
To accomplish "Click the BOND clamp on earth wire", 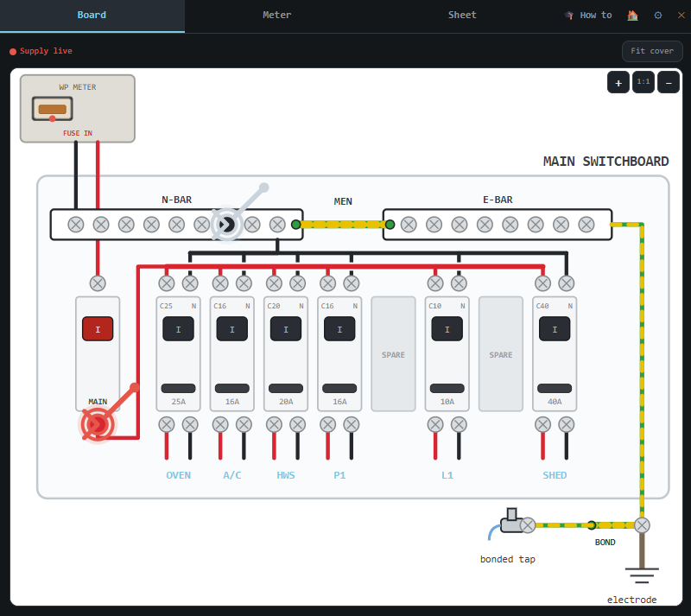I will point(592,525).
